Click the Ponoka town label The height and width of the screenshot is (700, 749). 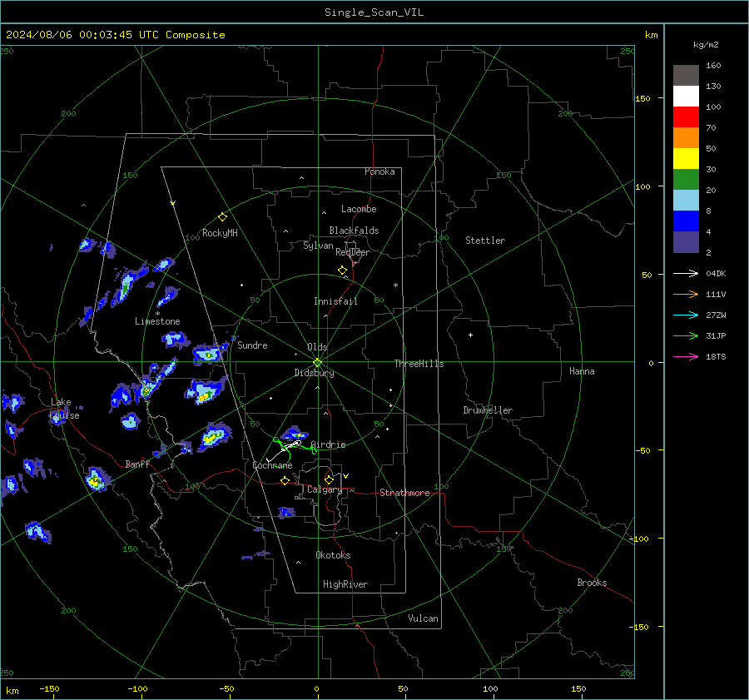[x=379, y=171]
